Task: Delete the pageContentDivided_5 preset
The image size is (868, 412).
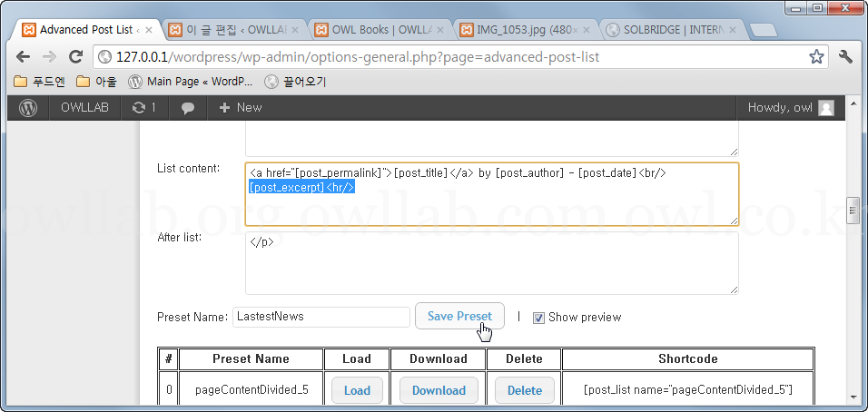Action: pos(524,390)
